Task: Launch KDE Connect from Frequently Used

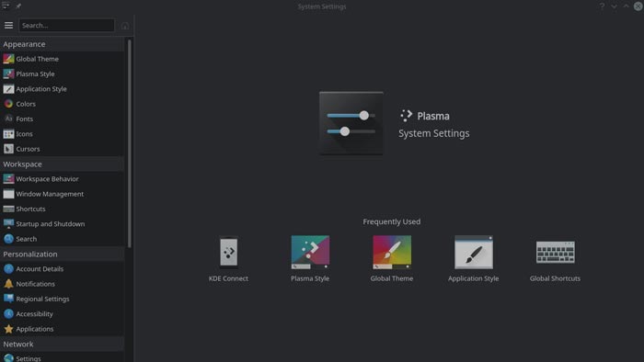Action: point(228,260)
